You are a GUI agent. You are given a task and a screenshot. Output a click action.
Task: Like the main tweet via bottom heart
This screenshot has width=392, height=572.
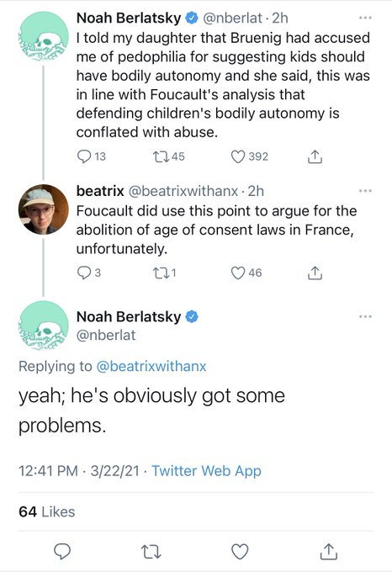pos(240,551)
